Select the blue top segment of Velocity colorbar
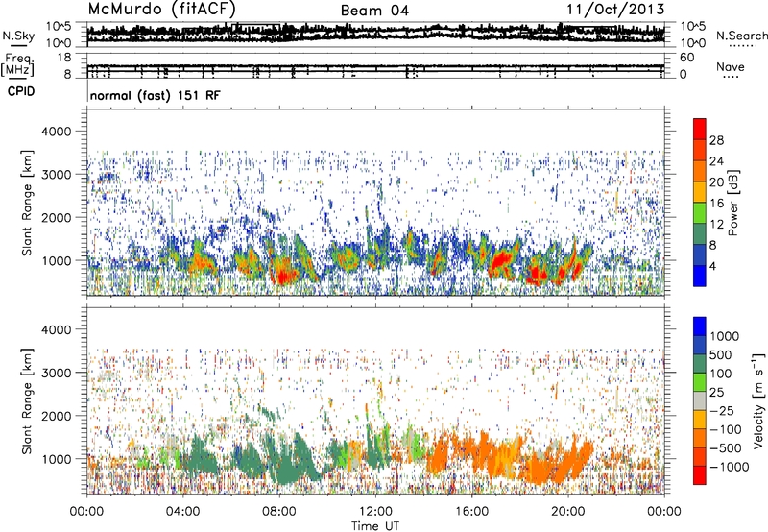Image resolution: width=768 pixels, height=532 pixels. (x=700, y=326)
